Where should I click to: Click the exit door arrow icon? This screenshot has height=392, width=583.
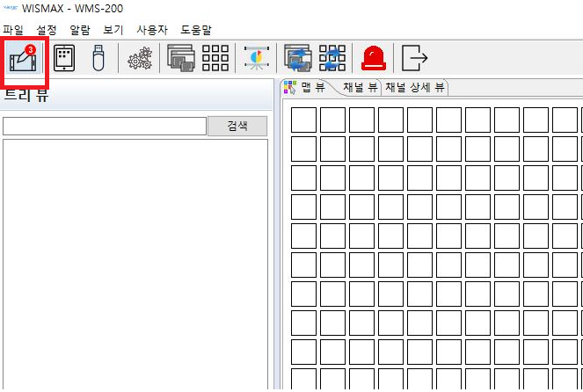[x=414, y=58]
